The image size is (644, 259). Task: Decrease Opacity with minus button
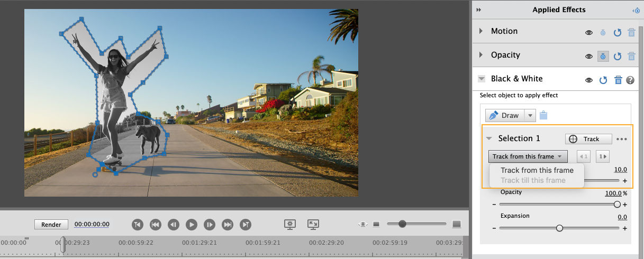[494, 205]
